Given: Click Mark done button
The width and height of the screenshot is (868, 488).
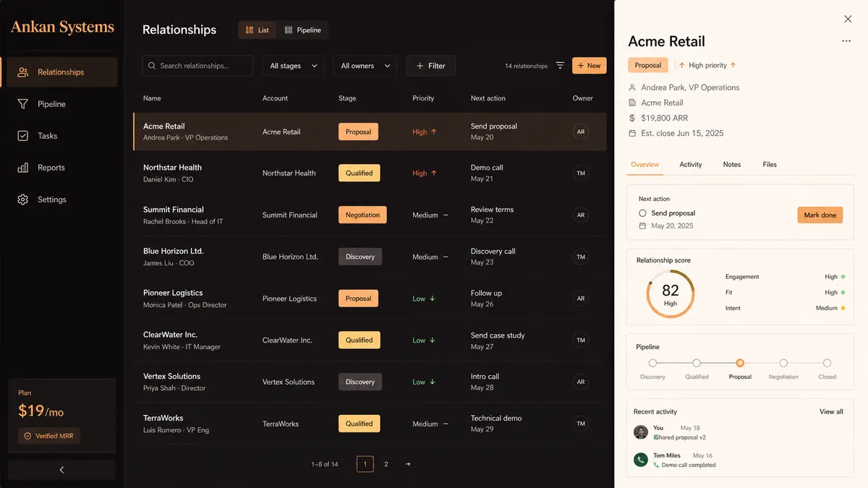Looking at the screenshot, I should tap(820, 215).
